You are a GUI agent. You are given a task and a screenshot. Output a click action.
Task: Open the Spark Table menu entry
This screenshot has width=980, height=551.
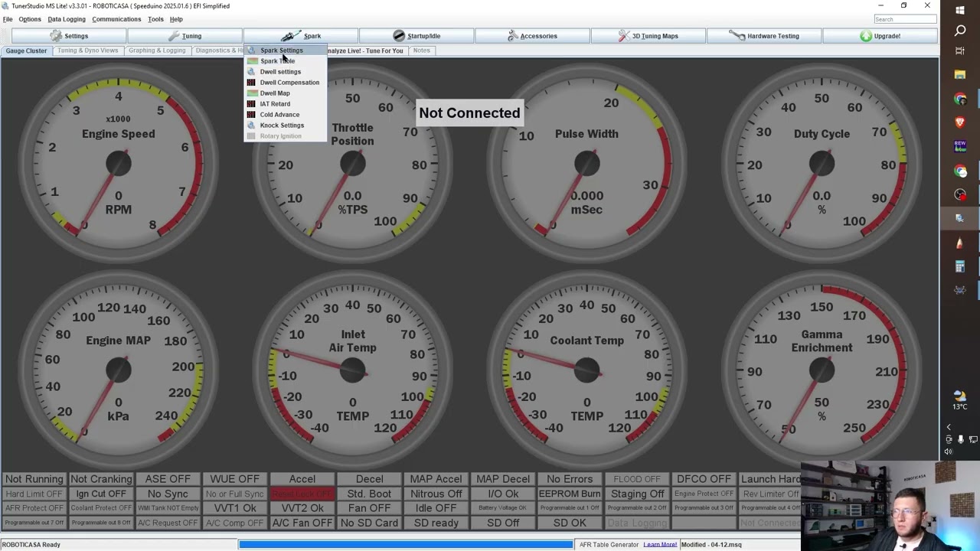tap(285, 61)
